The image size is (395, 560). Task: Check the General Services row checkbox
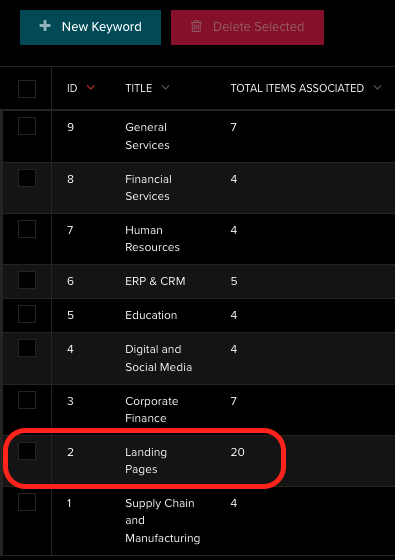click(x=27, y=126)
